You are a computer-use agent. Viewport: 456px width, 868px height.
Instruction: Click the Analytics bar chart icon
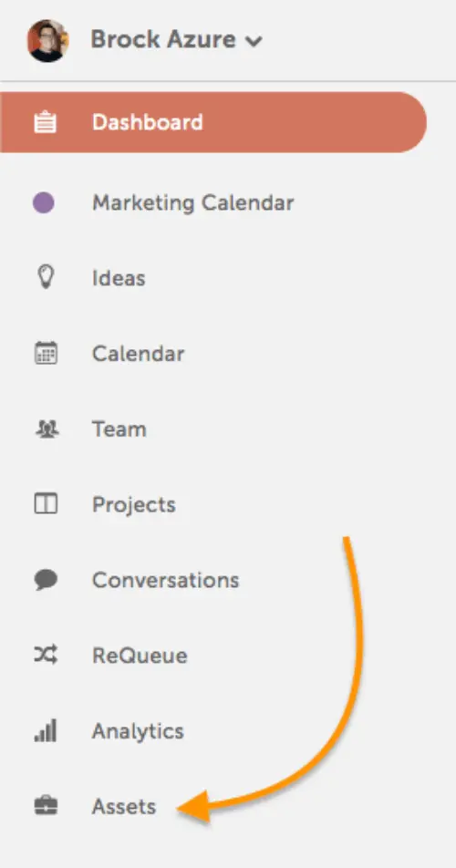point(46,730)
